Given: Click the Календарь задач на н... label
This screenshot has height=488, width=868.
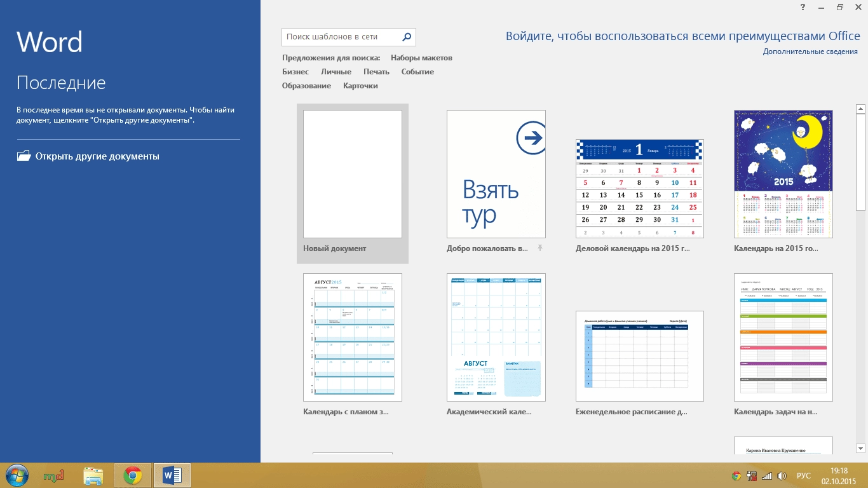Looking at the screenshot, I should (x=776, y=412).
